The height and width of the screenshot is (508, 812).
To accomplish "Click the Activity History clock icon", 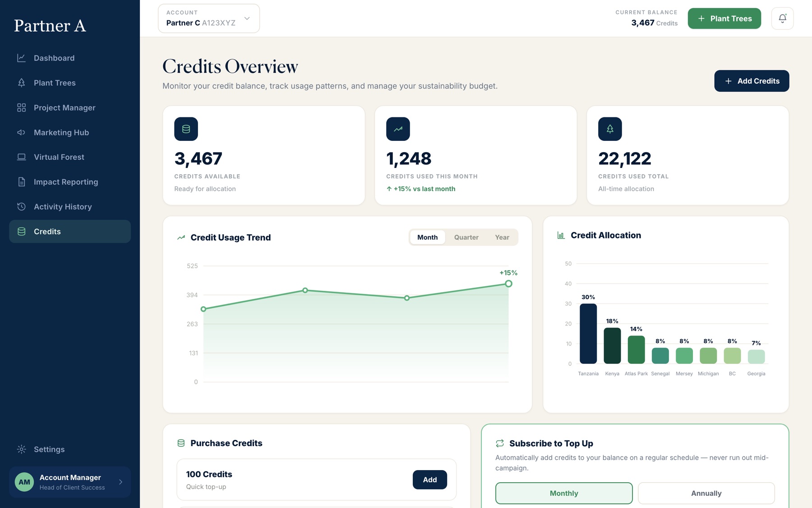I will pos(21,207).
